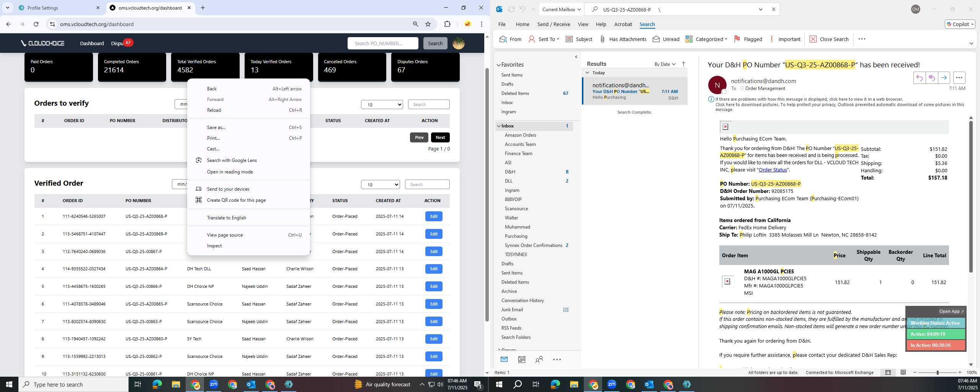Click the Flagged filter in Outlook ribbon
Viewport: 980px width, 392px height.
coord(748,39)
